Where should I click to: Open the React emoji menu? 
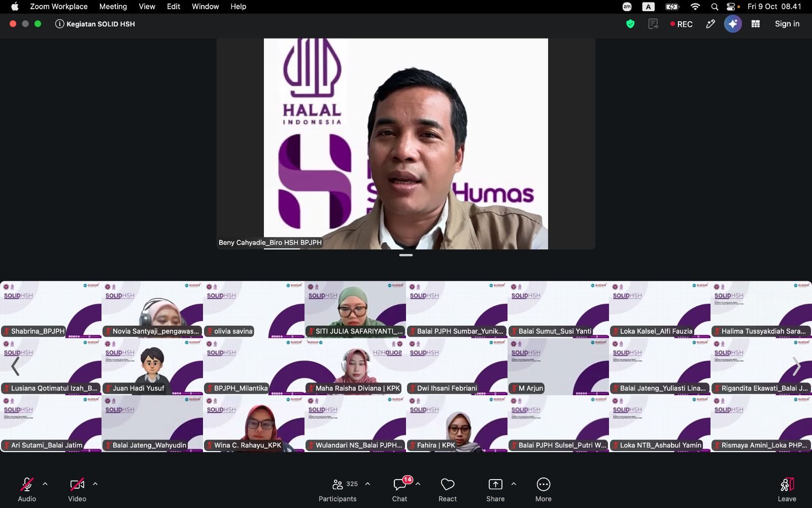tap(448, 490)
